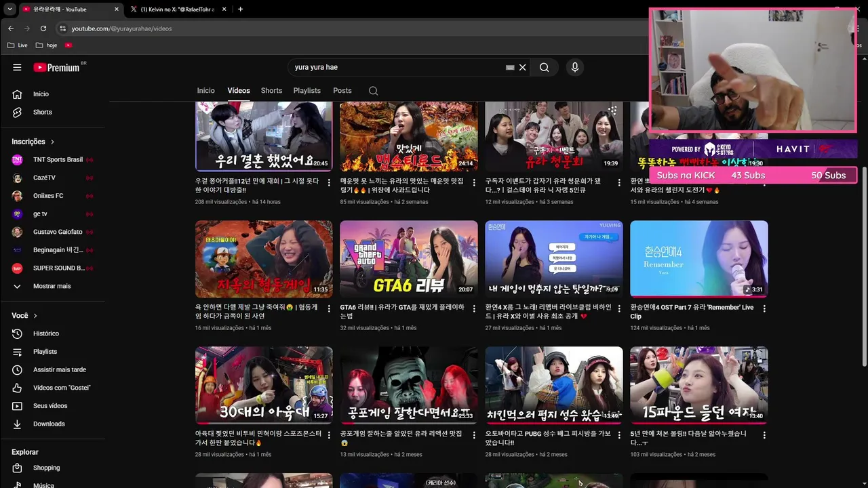Open TNT Sports Brasil subscription

[x=58, y=159]
